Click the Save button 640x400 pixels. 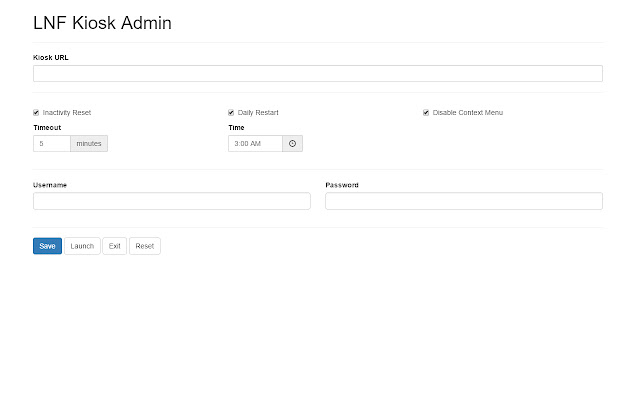pos(47,246)
